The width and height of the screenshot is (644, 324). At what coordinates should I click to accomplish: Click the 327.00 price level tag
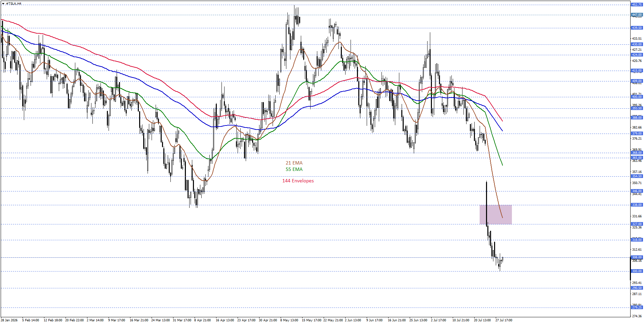pos(637,224)
